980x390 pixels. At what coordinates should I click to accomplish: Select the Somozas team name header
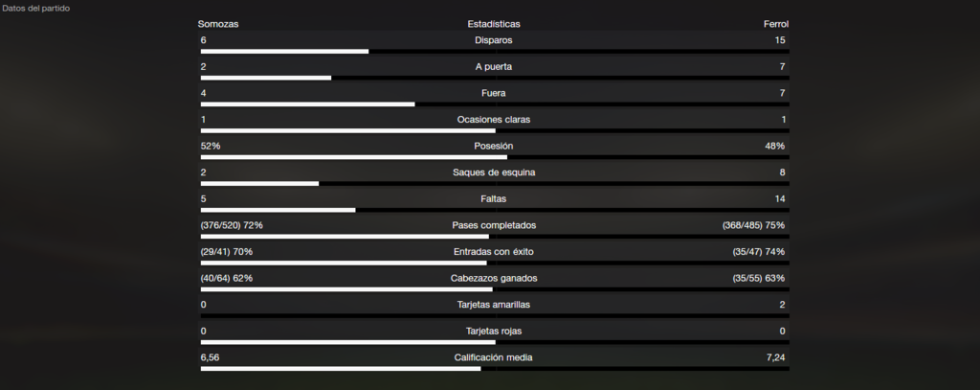(x=218, y=24)
